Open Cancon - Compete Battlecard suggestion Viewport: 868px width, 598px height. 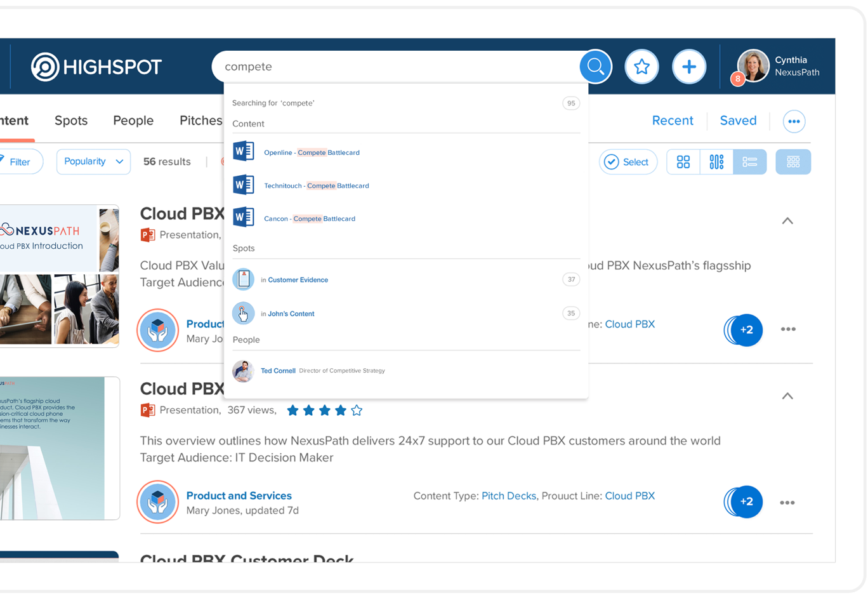point(310,218)
